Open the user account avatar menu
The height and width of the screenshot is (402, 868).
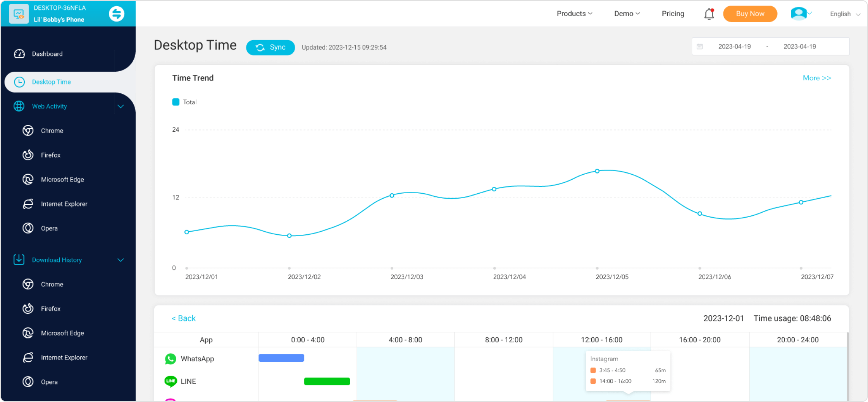coord(801,14)
